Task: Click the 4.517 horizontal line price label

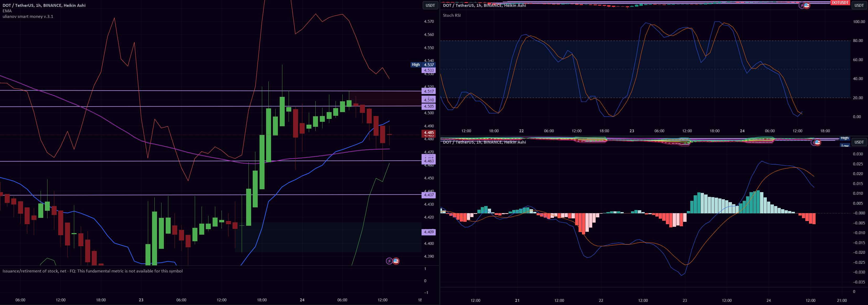Action: click(429, 91)
